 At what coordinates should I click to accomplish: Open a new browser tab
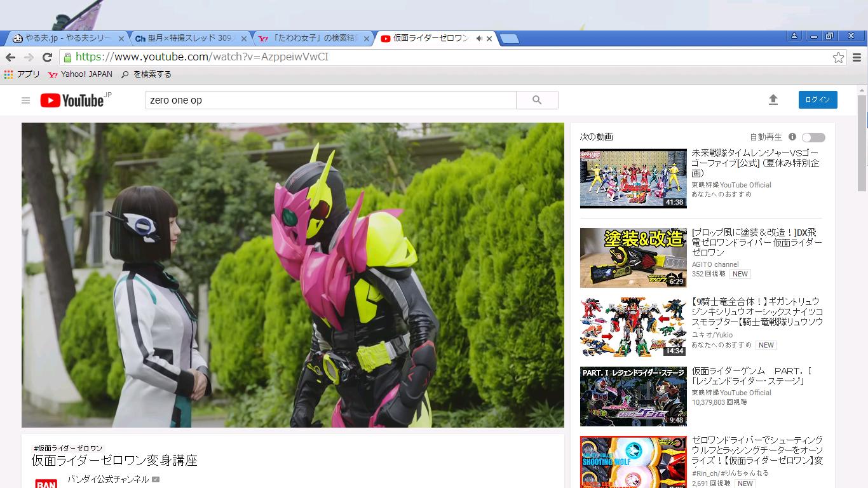tap(509, 39)
